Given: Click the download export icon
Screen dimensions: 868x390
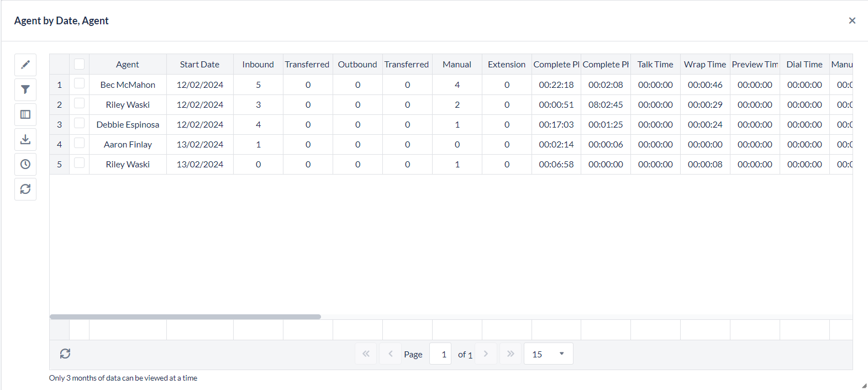Looking at the screenshot, I should coord(25,139).
